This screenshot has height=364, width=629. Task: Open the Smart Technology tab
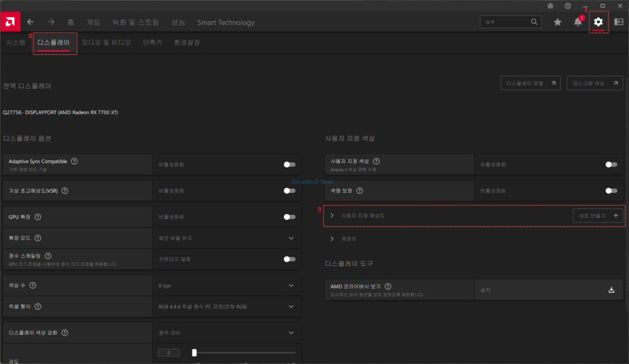pos(226,23)
